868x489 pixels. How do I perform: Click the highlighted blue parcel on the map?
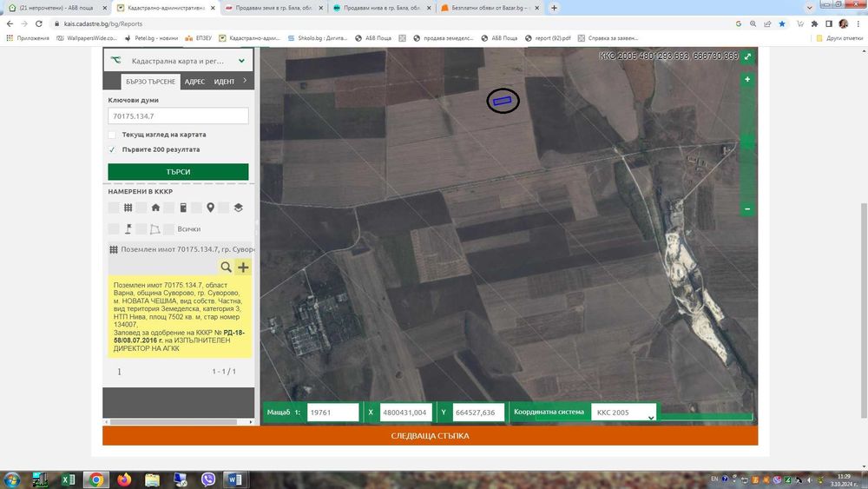click(x=502, y=101)
